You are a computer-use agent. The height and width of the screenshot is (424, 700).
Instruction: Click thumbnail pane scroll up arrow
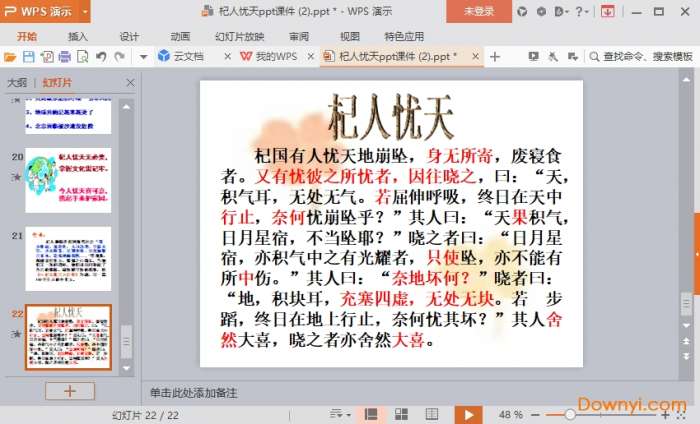[126, 107]
